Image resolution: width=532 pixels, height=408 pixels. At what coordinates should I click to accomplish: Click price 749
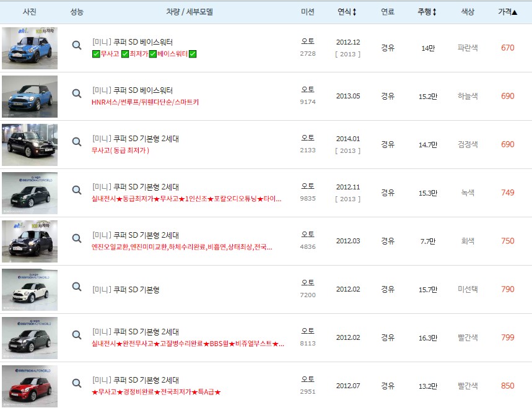508,193
